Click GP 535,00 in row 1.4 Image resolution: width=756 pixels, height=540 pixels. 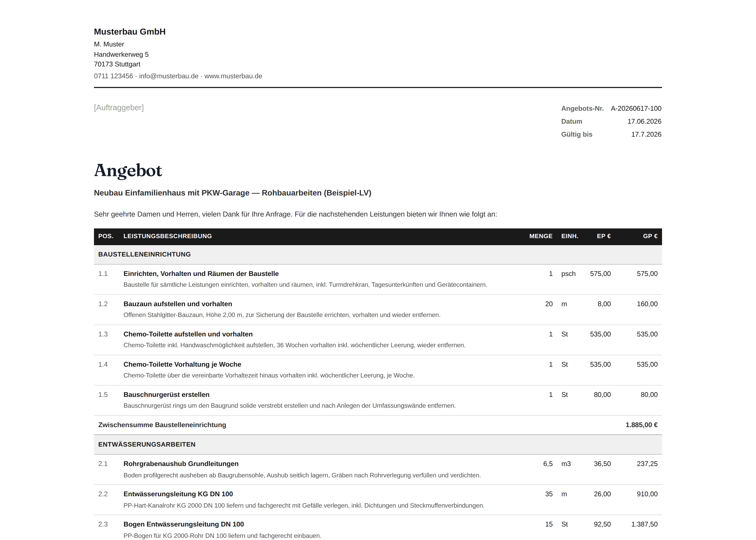click(x=647, y=364)
